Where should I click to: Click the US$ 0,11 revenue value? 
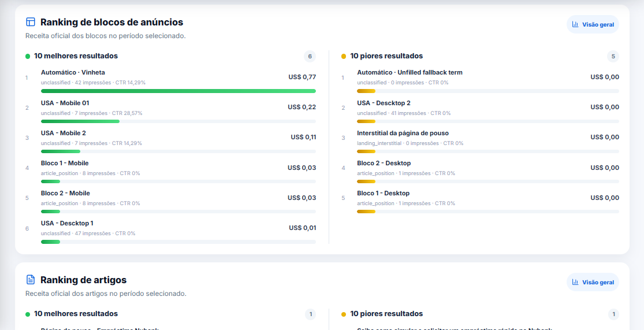click(304, 138)
